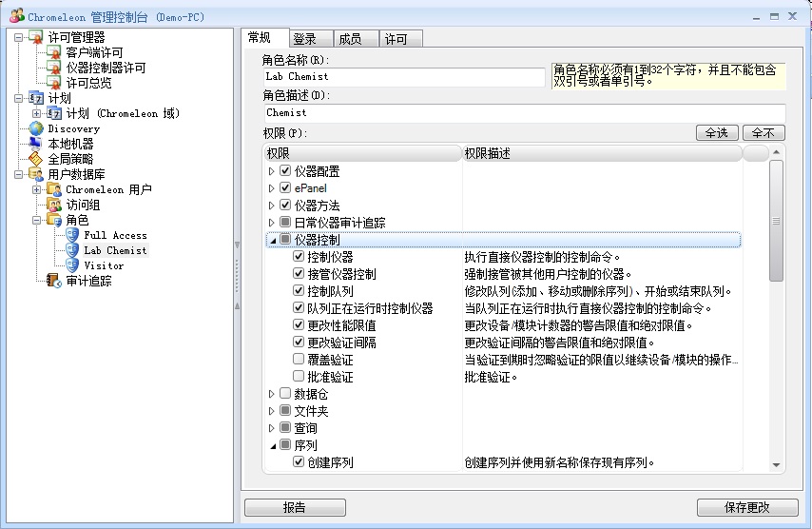
Task: Click the 审计追踪 book icon
Action: coord(54,281)
